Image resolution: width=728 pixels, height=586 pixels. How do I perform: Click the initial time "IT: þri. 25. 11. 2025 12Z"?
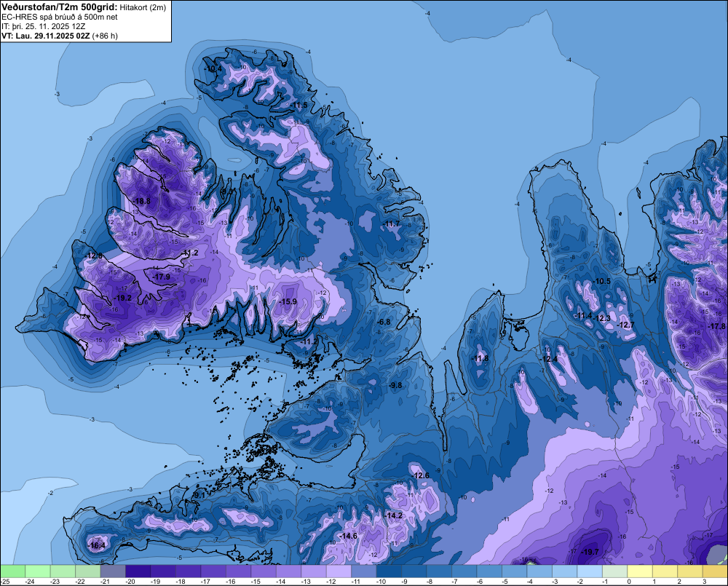tap(43, 26)
